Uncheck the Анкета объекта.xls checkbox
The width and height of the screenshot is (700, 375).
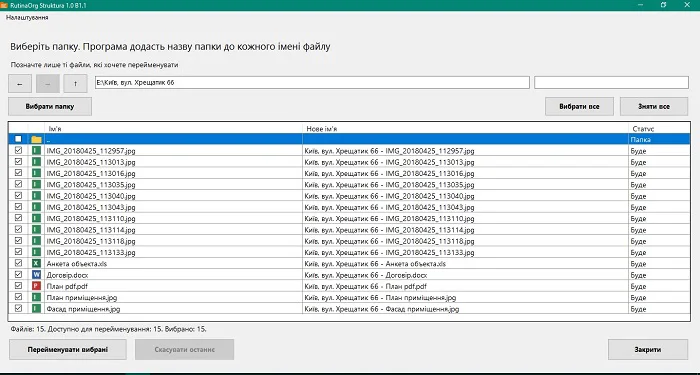pyautogui.click(x=18, y=263)
